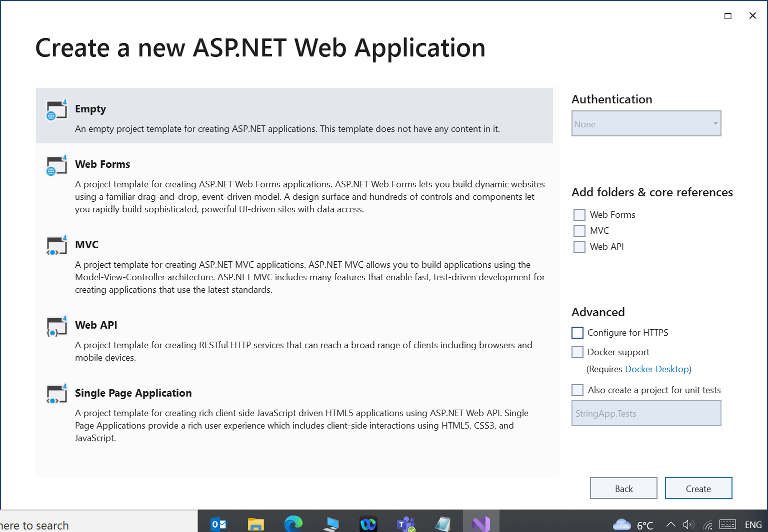Go Back to the previous step
Viewport: 768px width, 532px height.
[x=623, y=488]
